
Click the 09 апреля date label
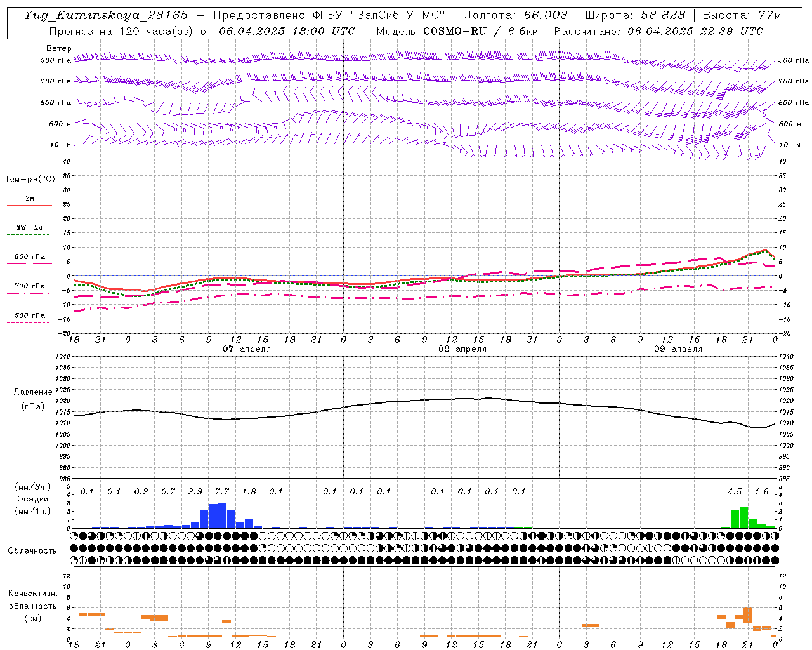(x=678, y=349)
